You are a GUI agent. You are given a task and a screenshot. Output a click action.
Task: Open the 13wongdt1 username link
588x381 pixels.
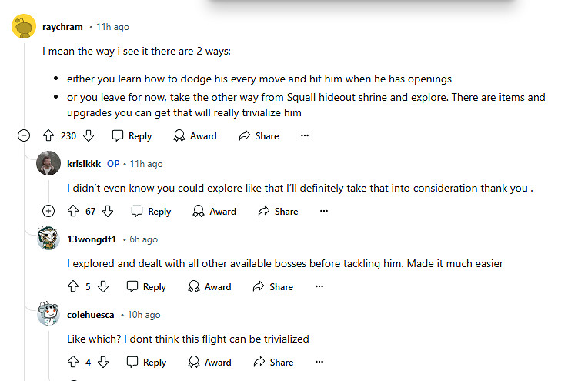coord(92,239)
